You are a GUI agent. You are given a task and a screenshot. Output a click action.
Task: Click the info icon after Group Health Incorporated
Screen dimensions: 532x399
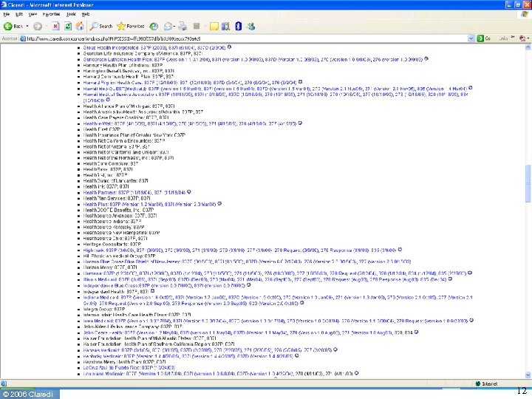[229, 47]
